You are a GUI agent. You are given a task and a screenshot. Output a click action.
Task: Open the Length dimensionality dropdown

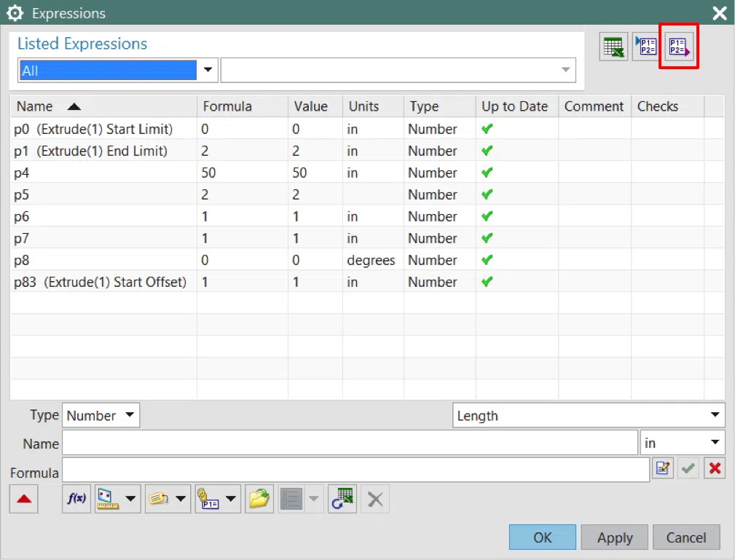pyautogui.click(x=588, y=415)
